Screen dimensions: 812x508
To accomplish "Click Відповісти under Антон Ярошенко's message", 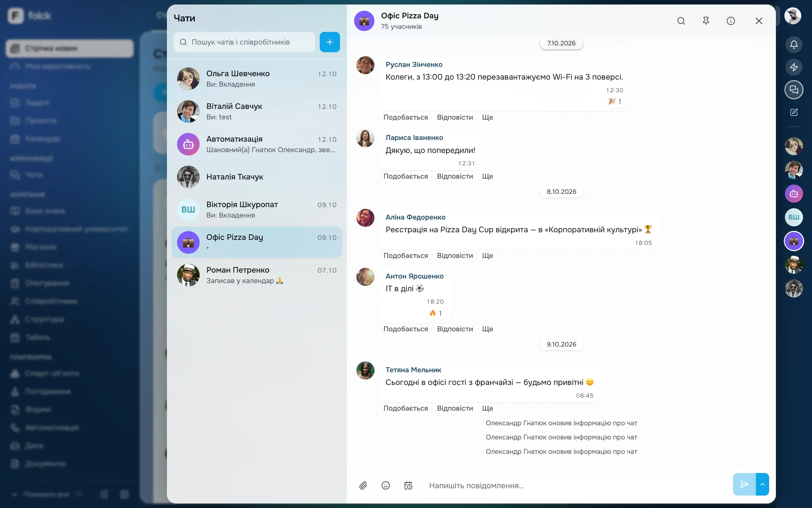I will [x=455, y=329].
